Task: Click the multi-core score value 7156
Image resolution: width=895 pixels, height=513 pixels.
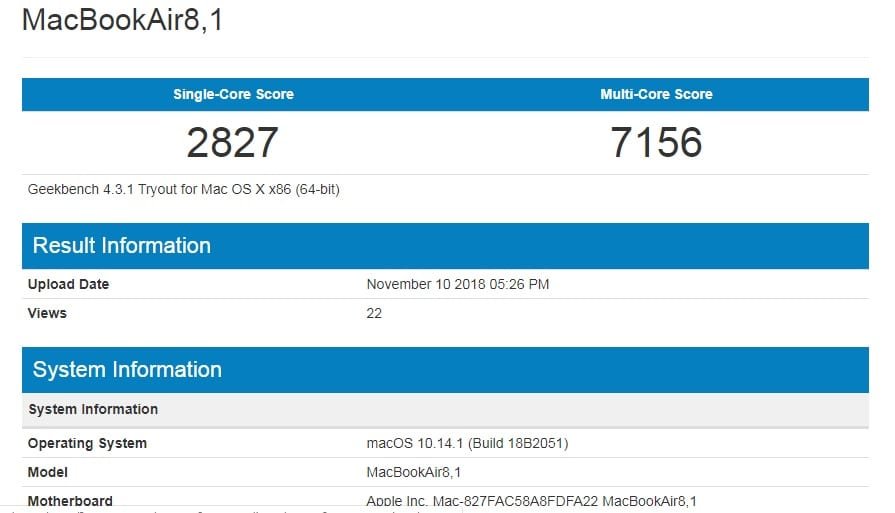Action: (x=656, y=142)
